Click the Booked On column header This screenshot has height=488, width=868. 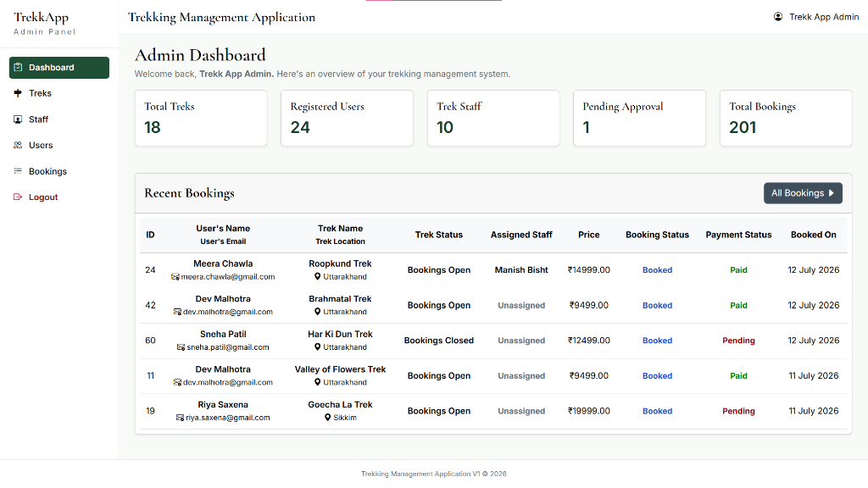813,235
